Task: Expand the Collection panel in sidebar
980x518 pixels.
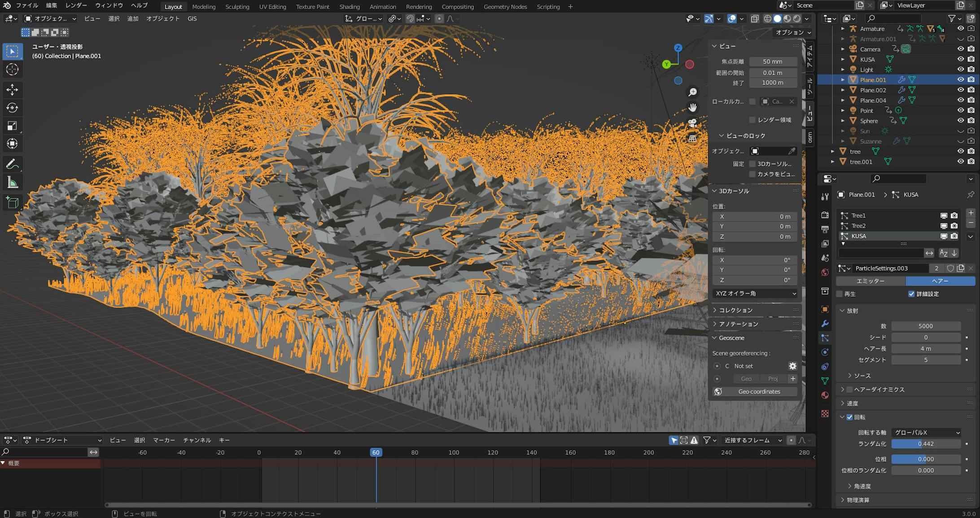Action: [x=736, y=310]
